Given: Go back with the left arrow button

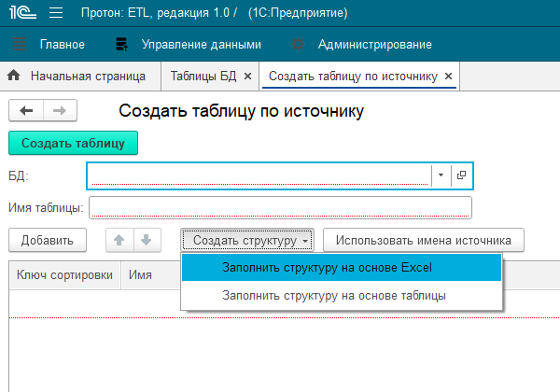Looking at the screenshot, I should (x=26, y=111).
